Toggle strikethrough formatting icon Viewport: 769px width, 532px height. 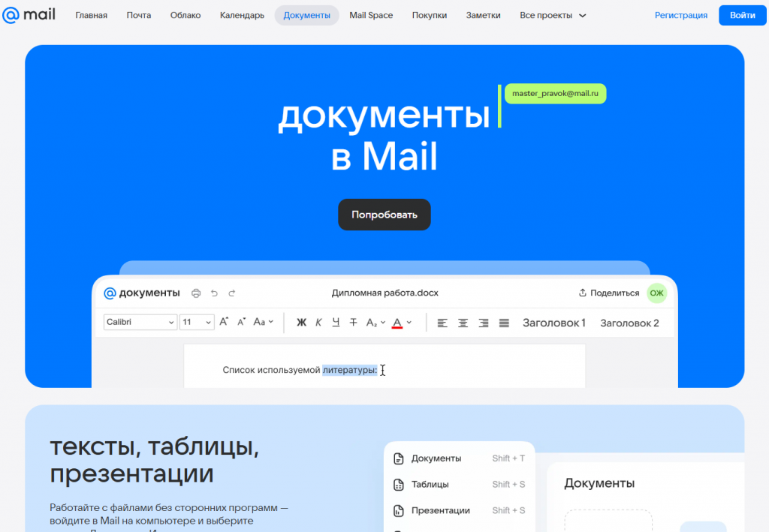click(x=353, y=323)
